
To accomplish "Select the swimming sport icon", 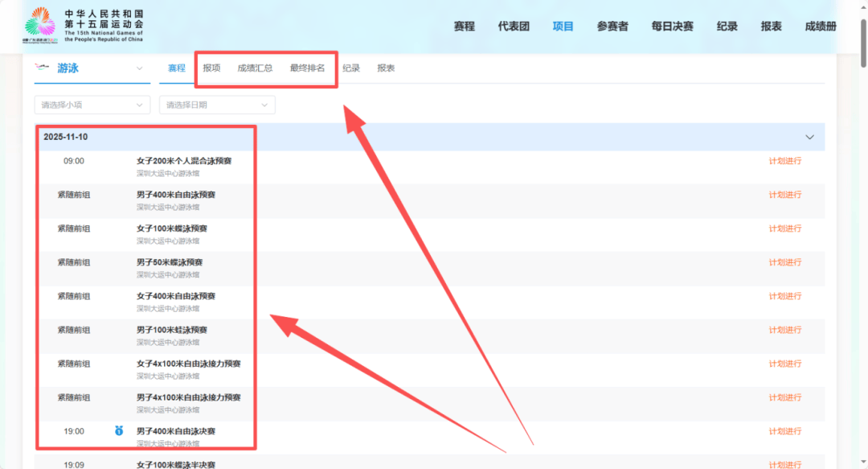I will [x=43, y=68].
